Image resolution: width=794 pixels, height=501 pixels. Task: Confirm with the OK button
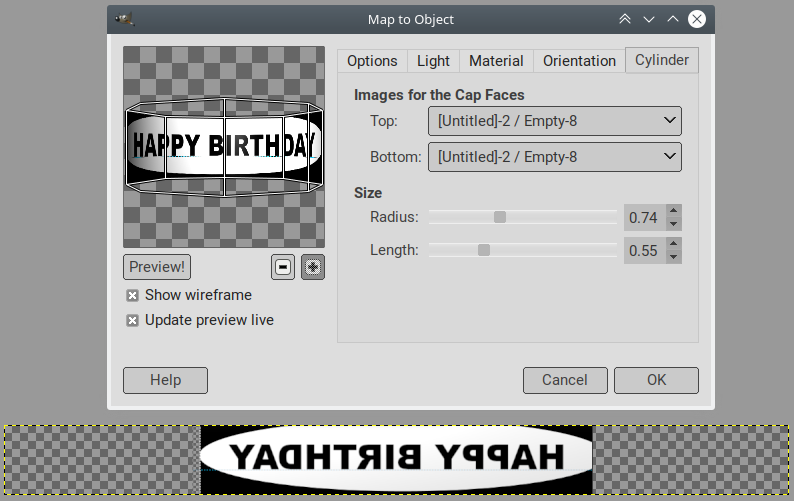click(x=656, y=380)
